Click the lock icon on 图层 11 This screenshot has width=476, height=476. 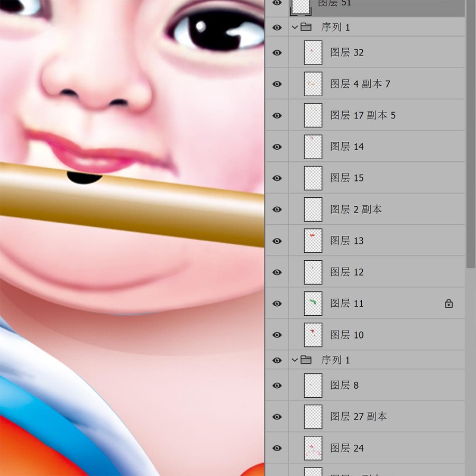448,303
